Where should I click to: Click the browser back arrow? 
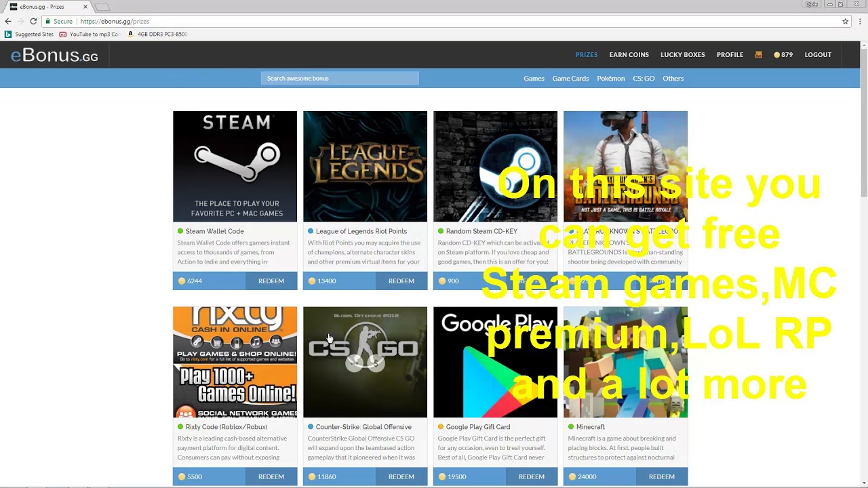click(8, 21)
